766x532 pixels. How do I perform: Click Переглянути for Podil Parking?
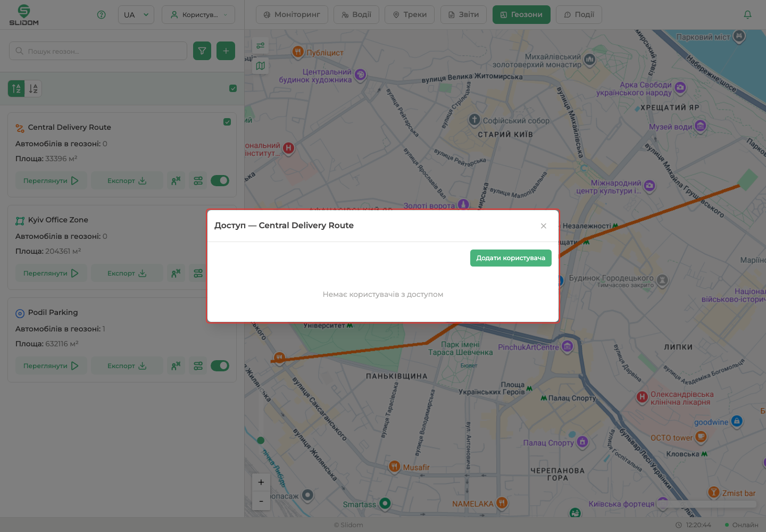[51, 366]
